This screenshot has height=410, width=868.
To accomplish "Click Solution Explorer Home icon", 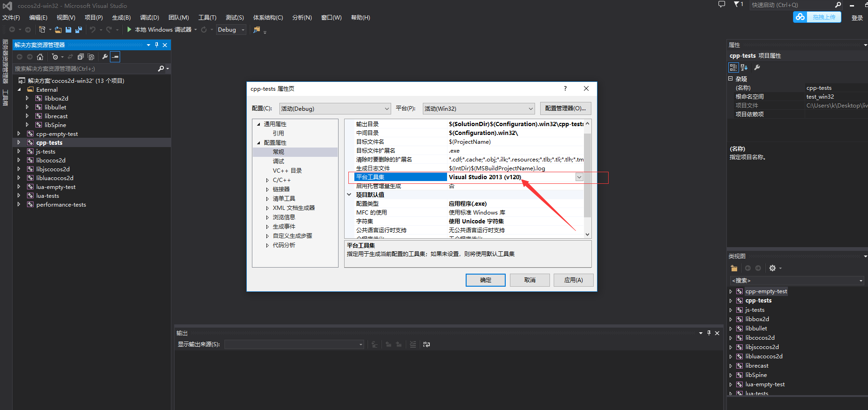I will pos(40,57).
